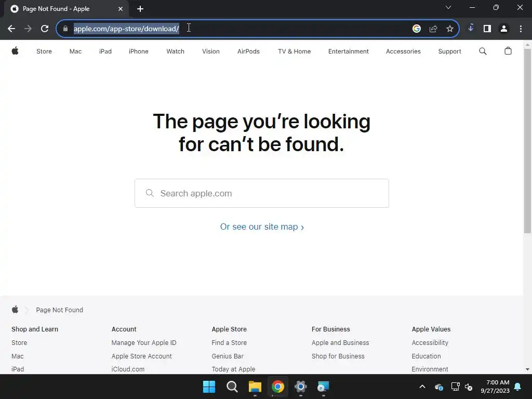
Task: Open Today at Apple link
Action: [233, 369]
